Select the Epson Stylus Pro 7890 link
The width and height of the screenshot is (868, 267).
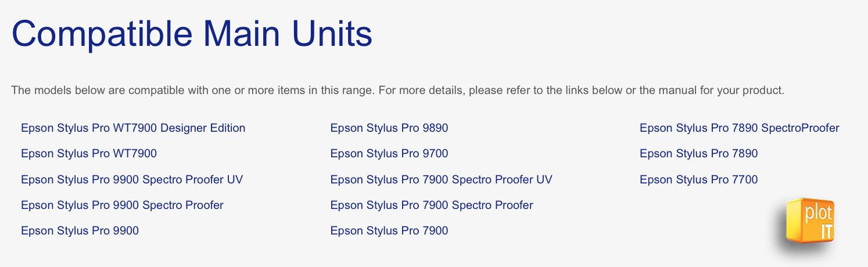click(x=699, y=154)
